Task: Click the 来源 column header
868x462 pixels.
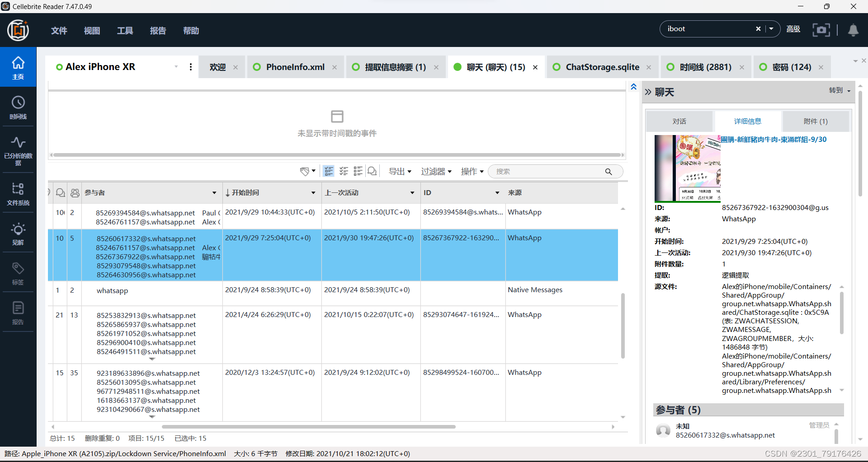Action: click(x=515, y=193)
